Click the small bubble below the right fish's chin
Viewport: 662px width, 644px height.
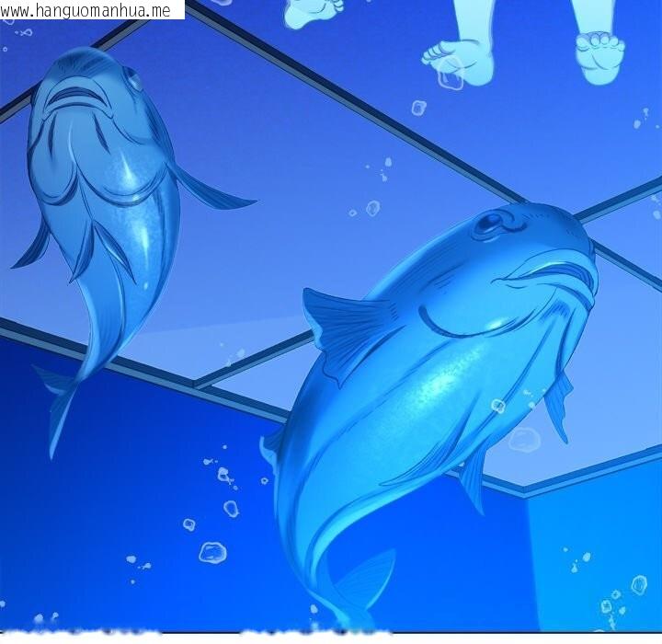pos(498,406)
